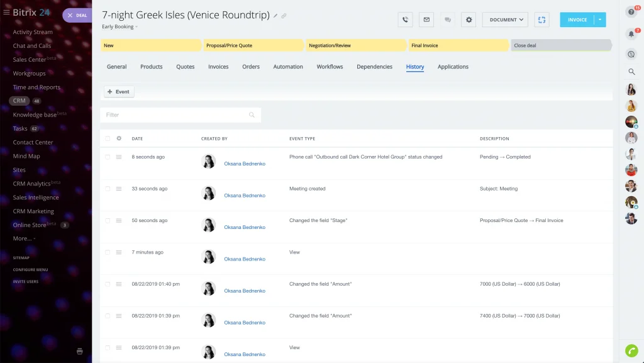This screenshot has height=363, width=644.
Task: Click the email envelope icon button
Action: tap(426, 20)
